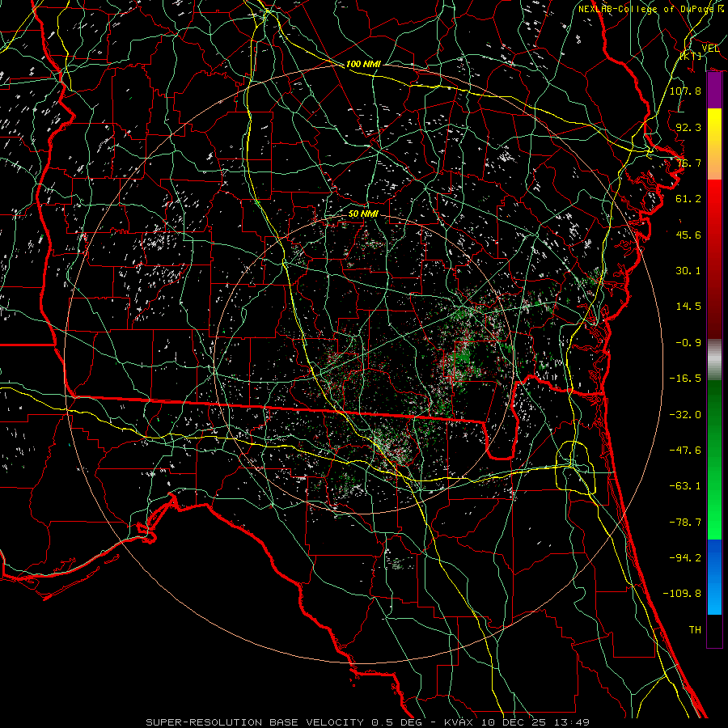Click the black TH segment of color bar
This screenshot has height=728, width=728.
(x=714, y=631)
